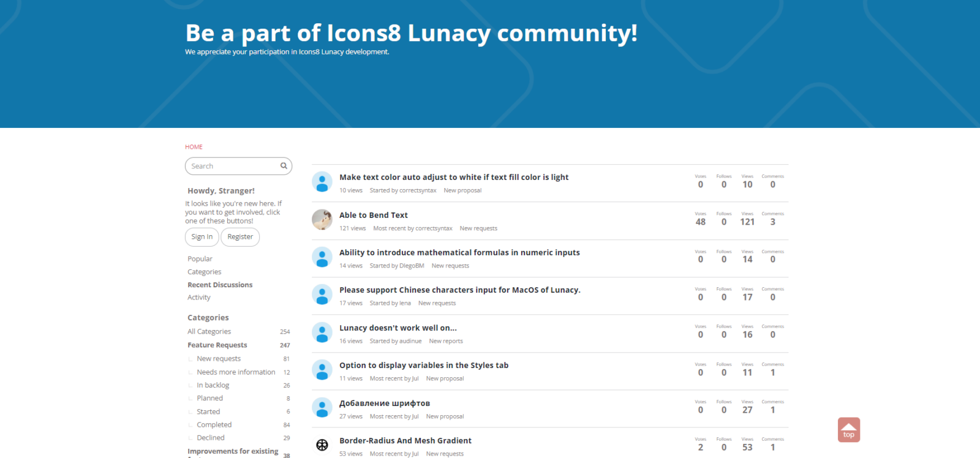Go to Recent Discussions in sidebar

coord(220,285)
